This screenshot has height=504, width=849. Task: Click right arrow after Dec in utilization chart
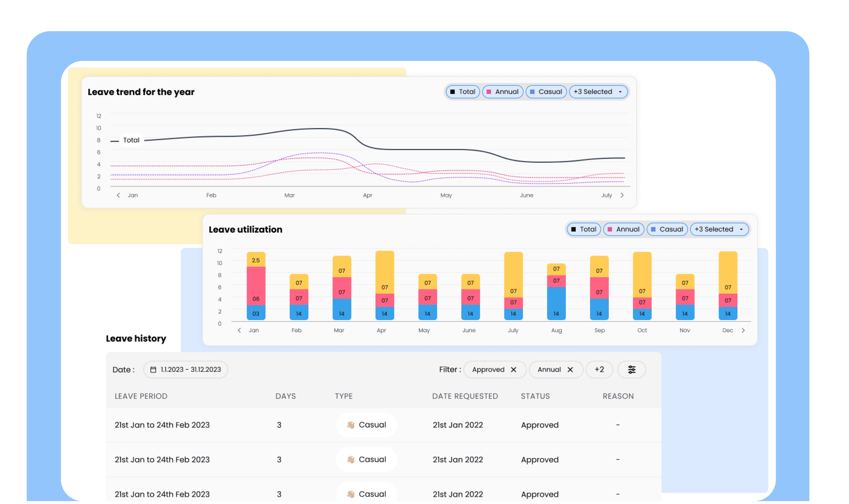click(x=743, y=330)
